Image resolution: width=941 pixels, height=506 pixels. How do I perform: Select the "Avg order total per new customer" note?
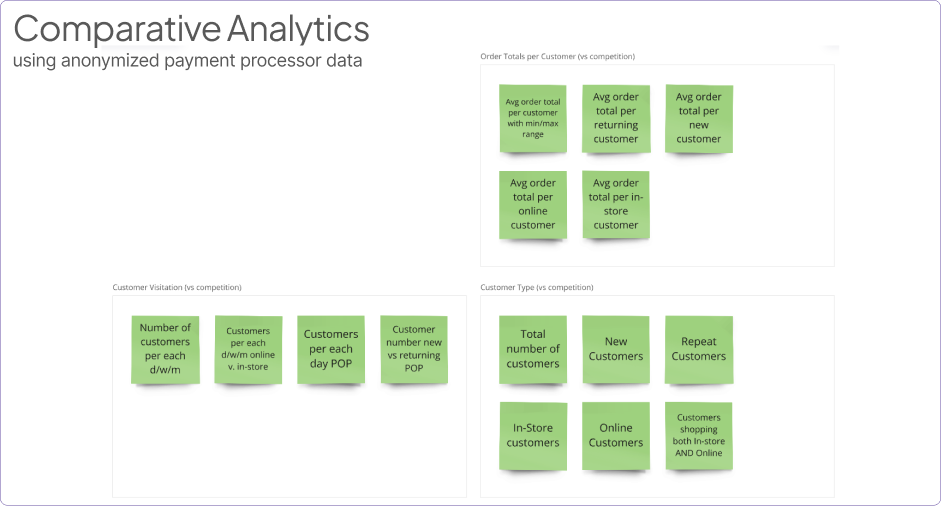699,118
